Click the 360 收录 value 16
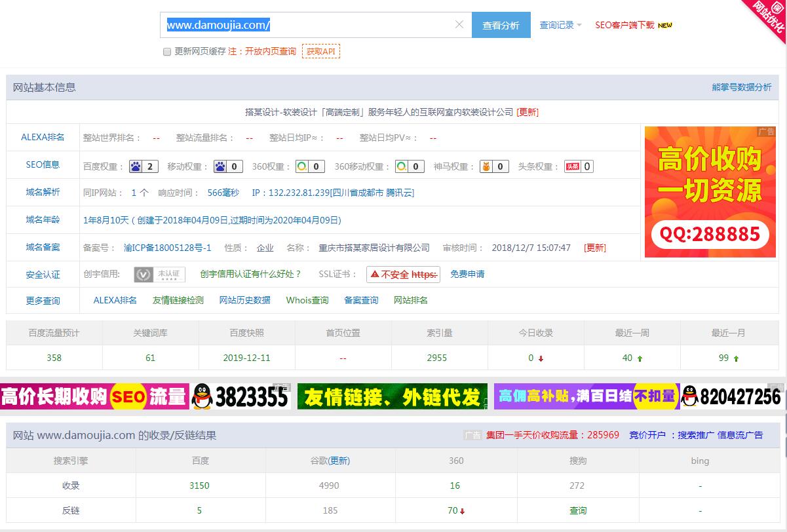Screen dimensions: 787x532 455,485
